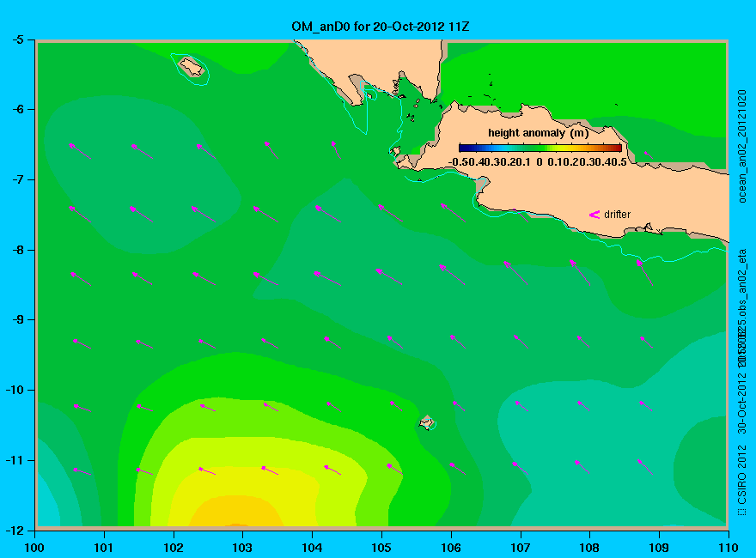The width and height of the screenshot is (756, 558).
Task: Click latitude axis label '-11'
Action: [x=15, y=460]
